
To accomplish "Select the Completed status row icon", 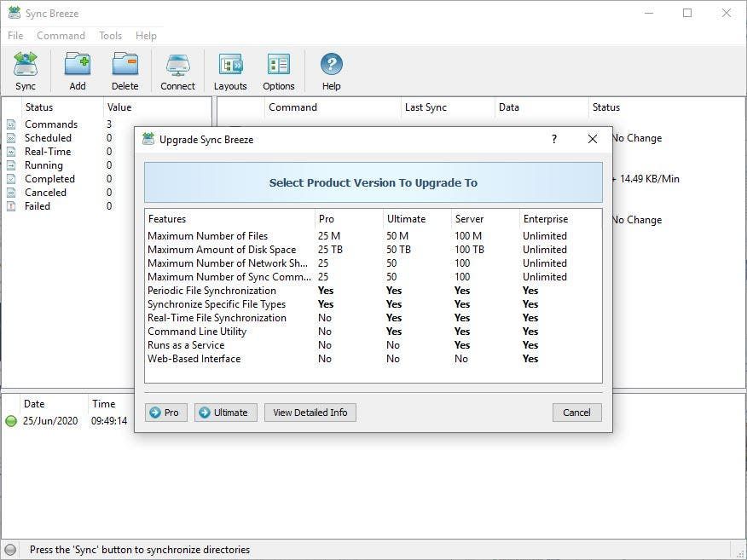I will pos(11,179).
